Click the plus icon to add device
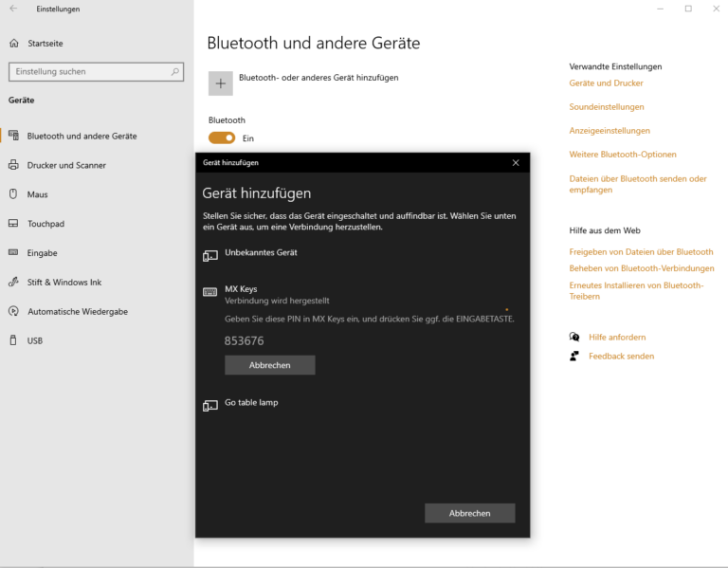 pos(220,83)
